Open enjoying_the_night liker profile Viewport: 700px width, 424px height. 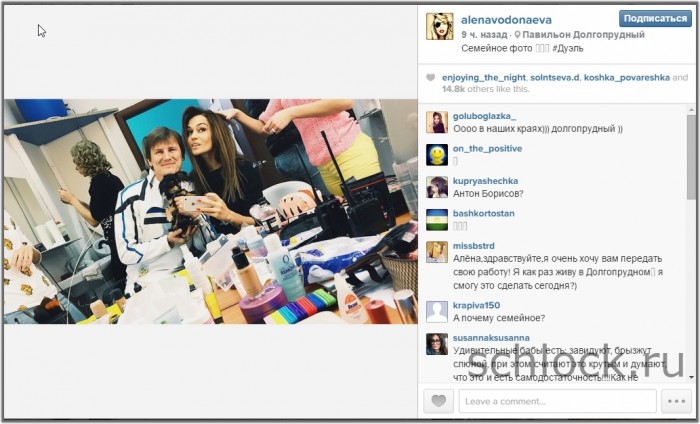[x=484, y=78]
